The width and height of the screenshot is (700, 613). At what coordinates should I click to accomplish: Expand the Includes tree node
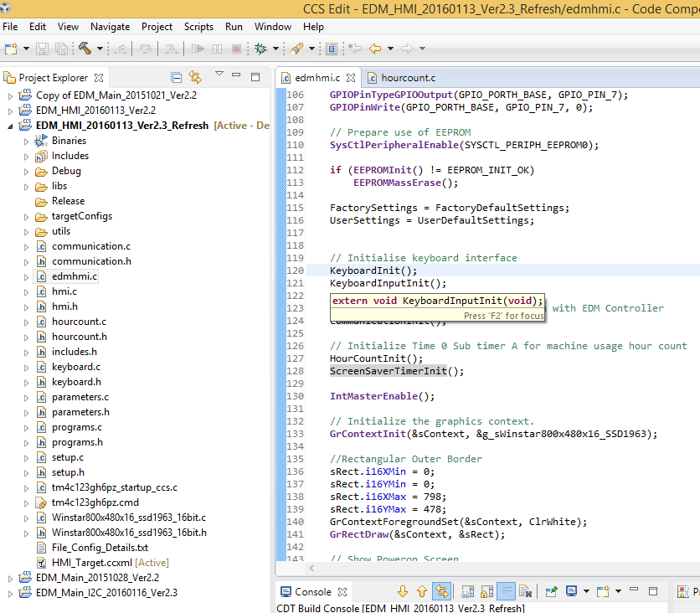point(26,156)
